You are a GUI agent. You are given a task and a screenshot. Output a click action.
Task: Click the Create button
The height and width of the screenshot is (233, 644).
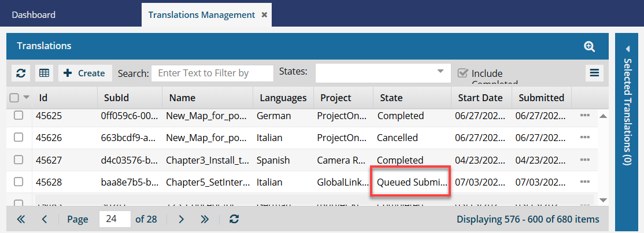[85, 73]
